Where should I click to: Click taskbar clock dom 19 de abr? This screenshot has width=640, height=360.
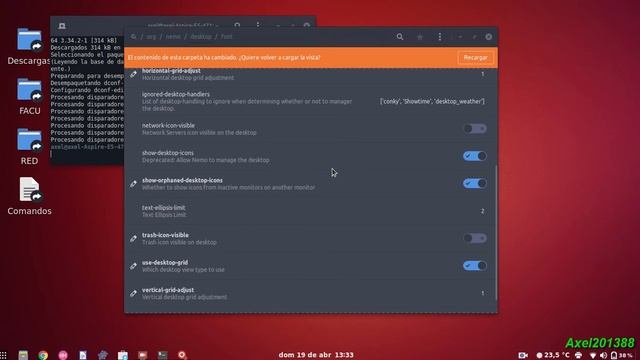(316, 355)
